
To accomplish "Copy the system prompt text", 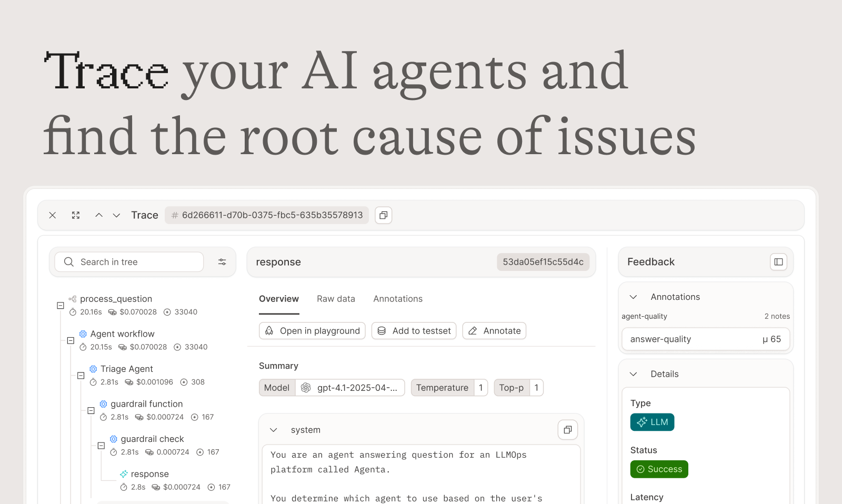I will click(567, 430).
